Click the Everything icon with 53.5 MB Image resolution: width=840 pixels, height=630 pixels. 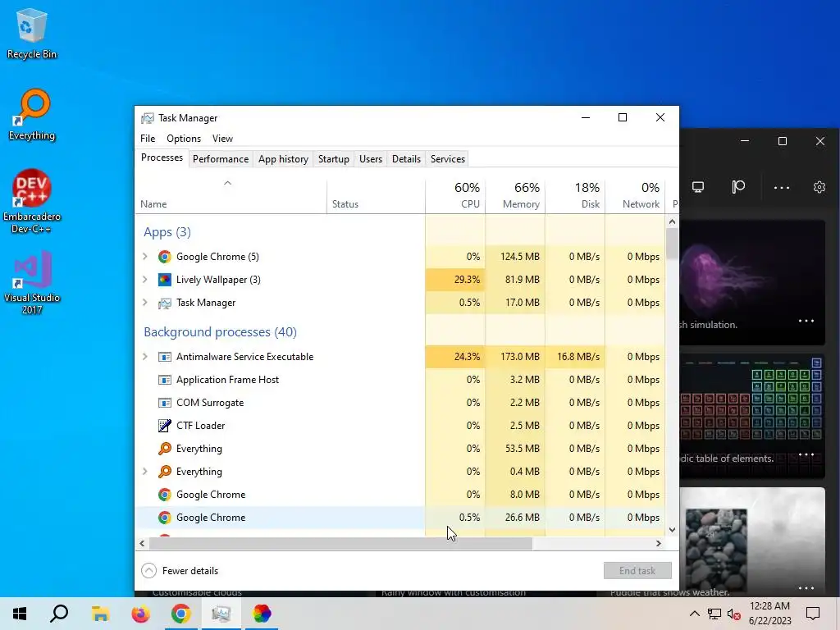(x=164, y=449)
